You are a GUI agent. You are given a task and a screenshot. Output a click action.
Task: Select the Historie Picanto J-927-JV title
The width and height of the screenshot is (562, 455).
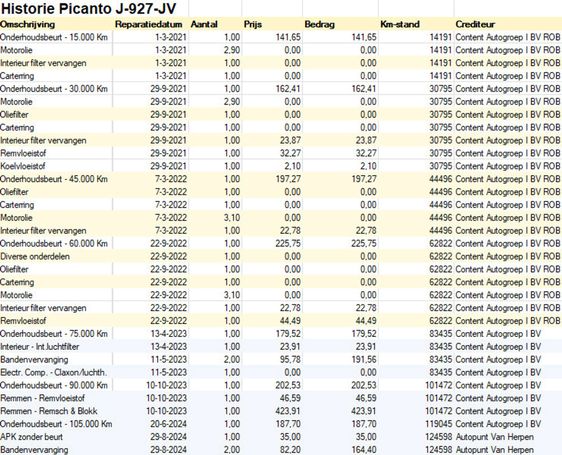click(x=89, y=9)
